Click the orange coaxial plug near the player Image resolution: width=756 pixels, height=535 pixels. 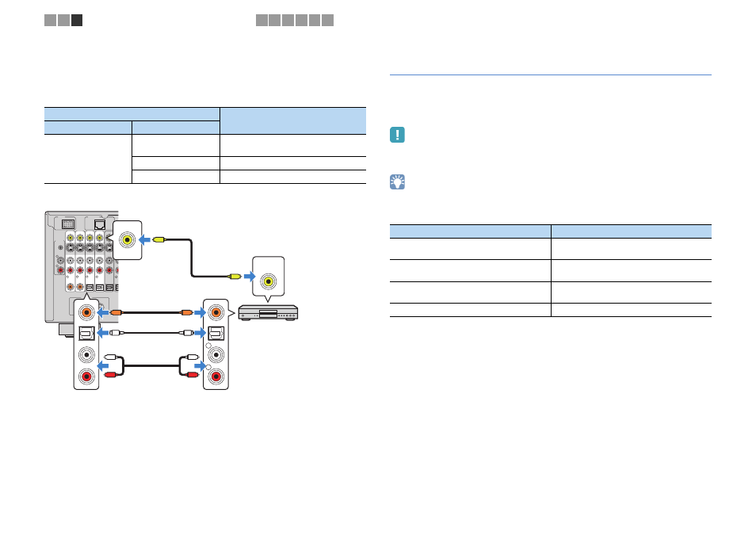click(186, 312)
